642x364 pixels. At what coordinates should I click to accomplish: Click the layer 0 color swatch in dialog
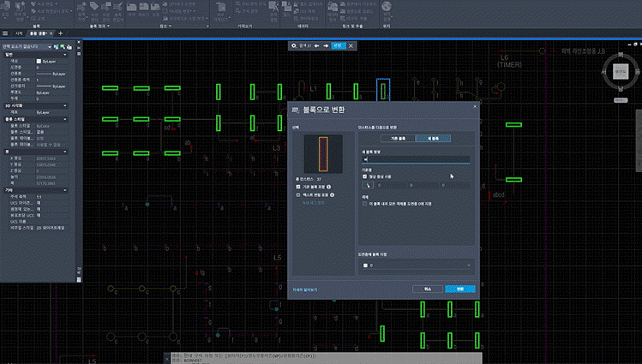click(x=366, y=266)
